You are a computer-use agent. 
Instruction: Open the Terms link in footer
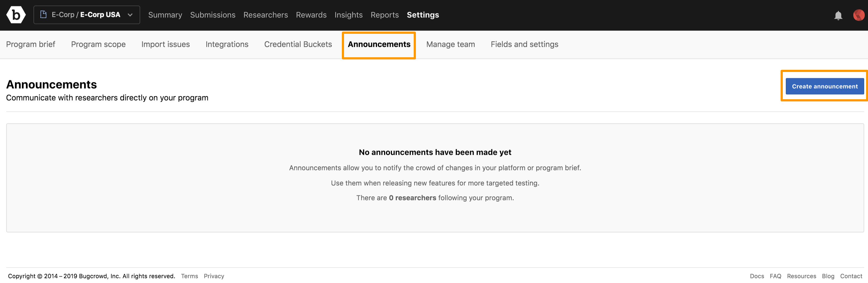click(x=189, y=276)
